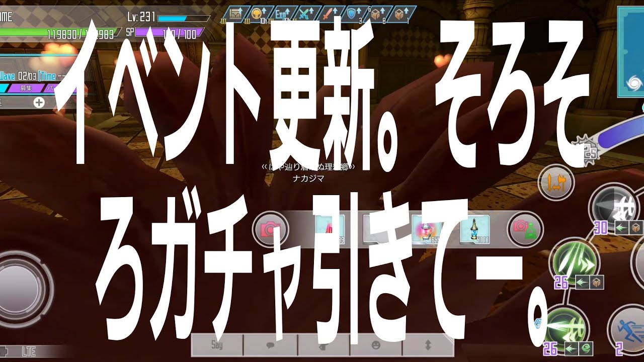This screenshot has height=362, width=644.
Task: Tap the red camera screenshot button
Action: point(271,230)
